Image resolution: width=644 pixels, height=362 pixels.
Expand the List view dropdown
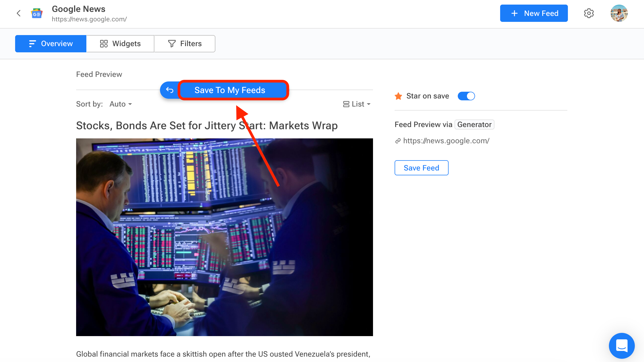pos(357,104)
